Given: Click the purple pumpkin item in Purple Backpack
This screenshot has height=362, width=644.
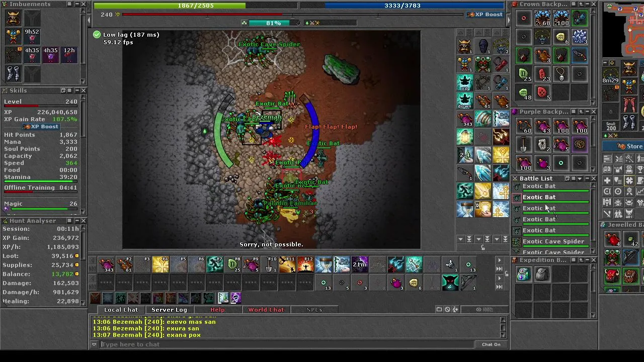Looking at the screenshot, I should [580, 145].
